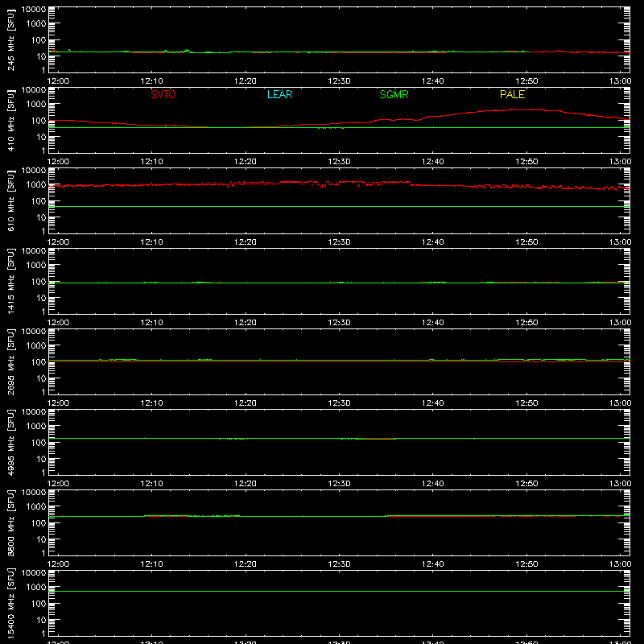Select the '2695 MHz [SFU]' axis title
Image resolution: width=644 pixels, height=644 pixels.
pyautogui.click(x=11, y=362)
